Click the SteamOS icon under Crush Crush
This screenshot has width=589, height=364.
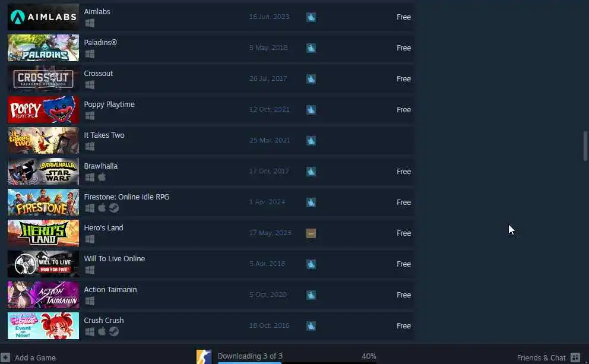click(x=114, y=331)
